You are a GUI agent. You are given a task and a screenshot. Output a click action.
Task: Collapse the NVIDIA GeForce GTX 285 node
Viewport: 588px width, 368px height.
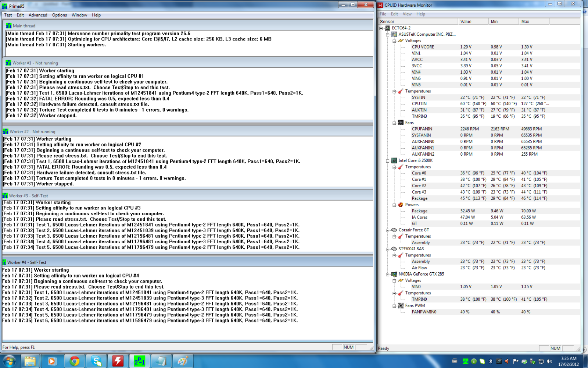pos(388,274)
